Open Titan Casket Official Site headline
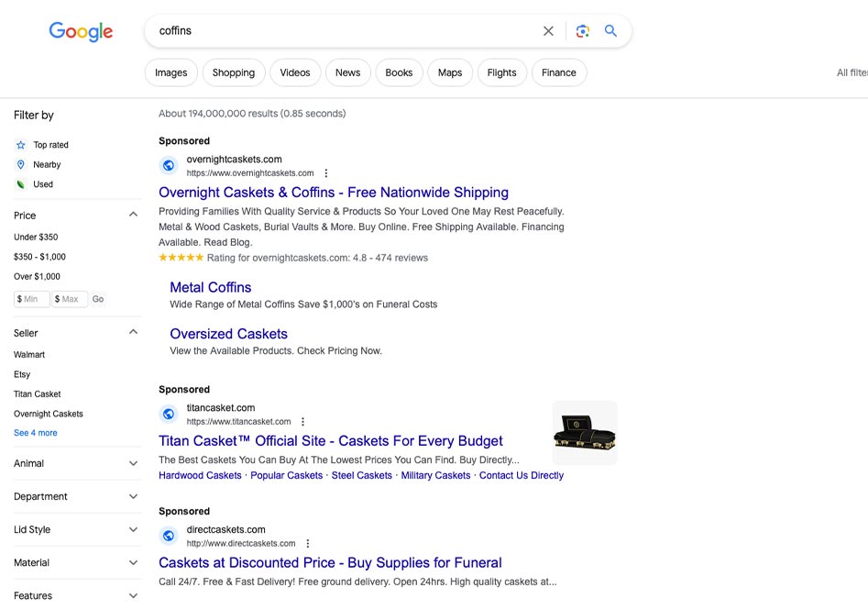This screenshot has height=609, width=868. [x=331, y=441]
